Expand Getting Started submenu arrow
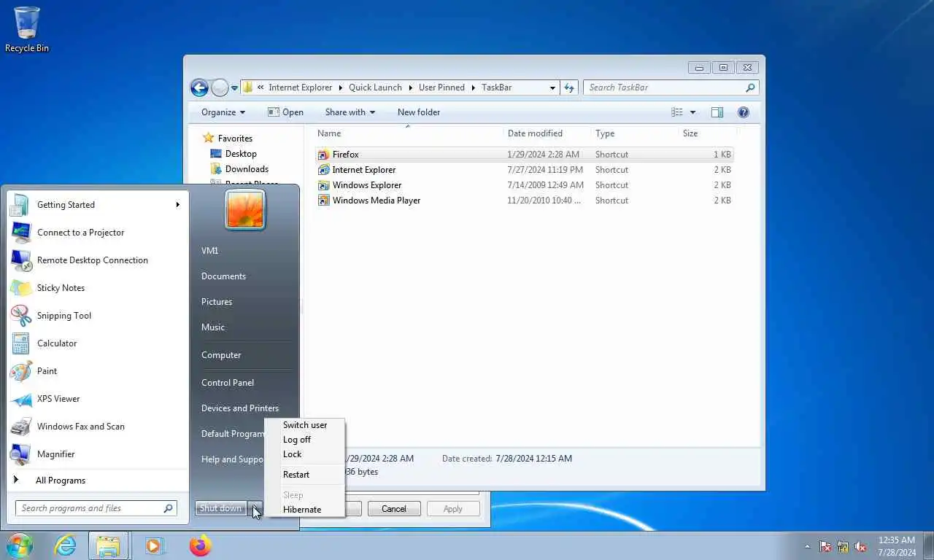The width and height of the screenshot is (934, 560). click(177, 205)
